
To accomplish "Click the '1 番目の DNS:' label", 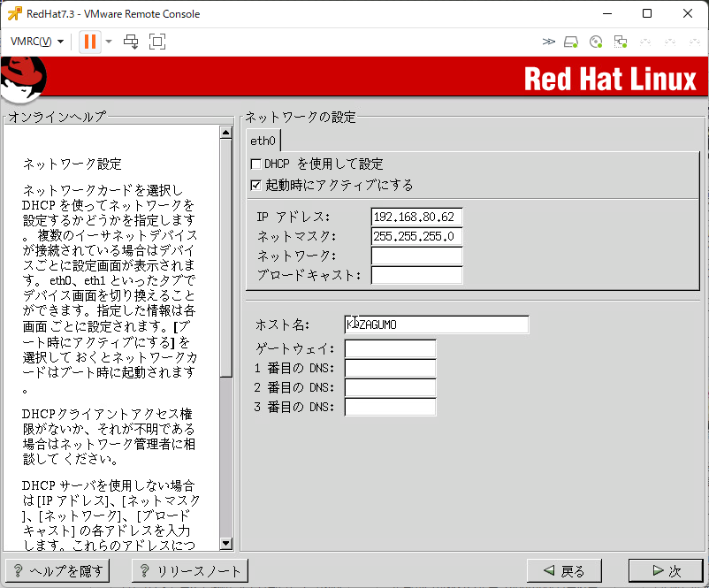I will (294, 368).
